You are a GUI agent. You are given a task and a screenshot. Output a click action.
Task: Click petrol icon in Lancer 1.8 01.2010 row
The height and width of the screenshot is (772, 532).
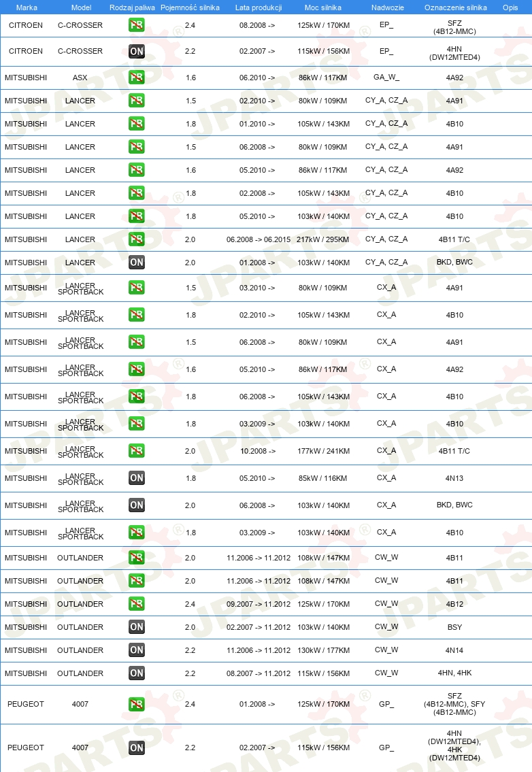coord(137,124)
